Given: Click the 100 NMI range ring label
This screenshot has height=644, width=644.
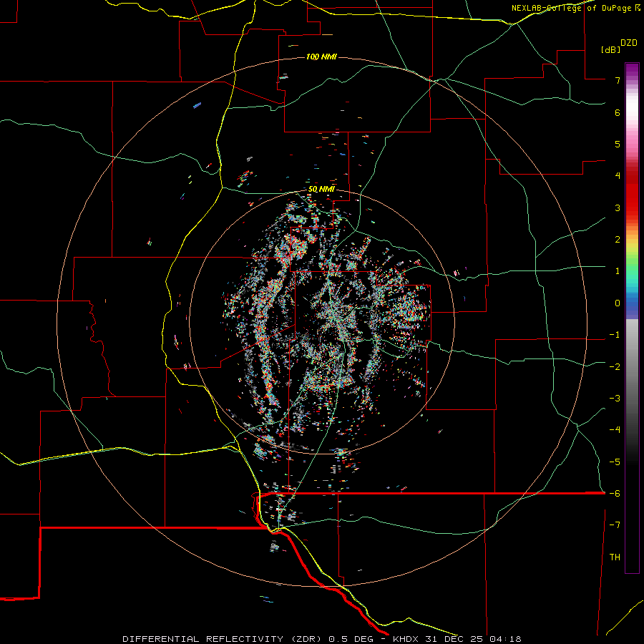Looking at the screenshot, I should pyautogui.click(x=321, y=57).
